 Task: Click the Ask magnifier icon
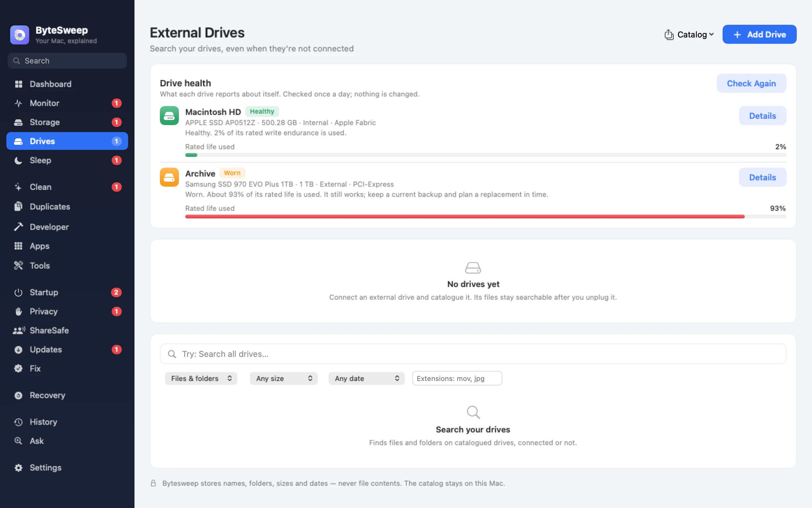[18, 441]
